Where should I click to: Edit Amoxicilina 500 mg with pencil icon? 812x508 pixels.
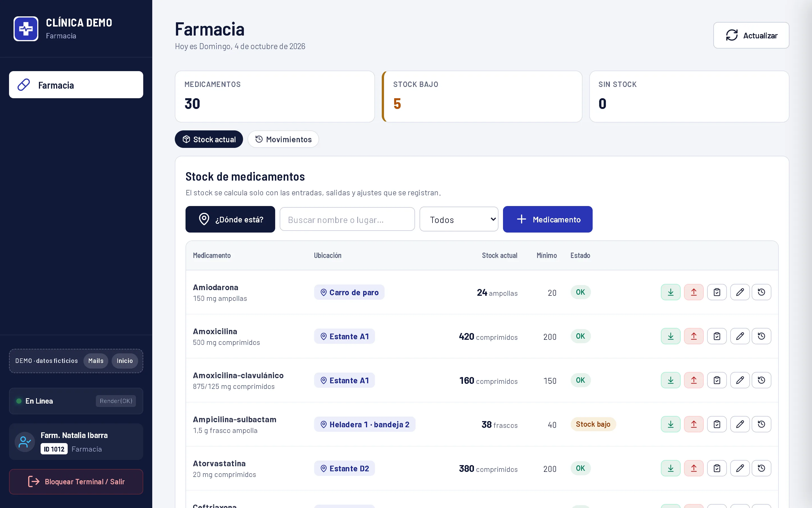tap(740, 336)
